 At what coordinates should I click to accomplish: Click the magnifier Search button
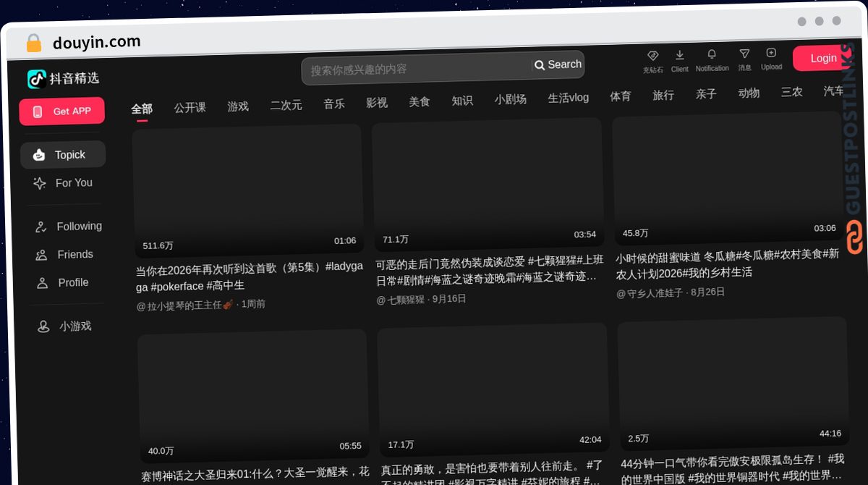(558, 64)
